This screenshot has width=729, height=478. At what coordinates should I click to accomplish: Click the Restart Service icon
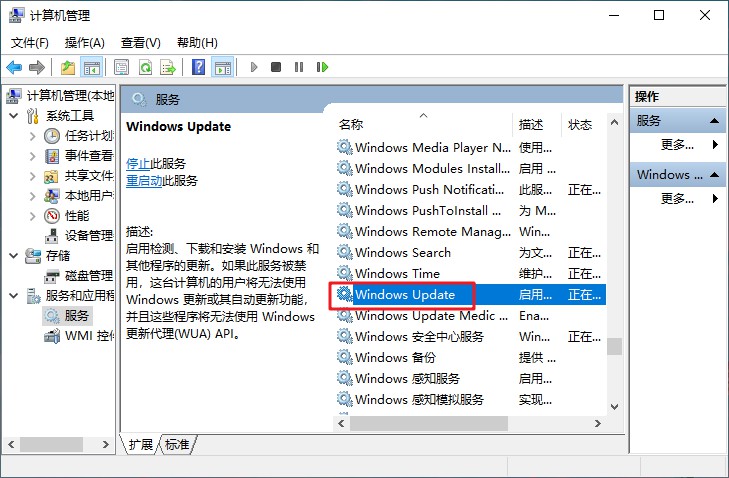point(322,67)
